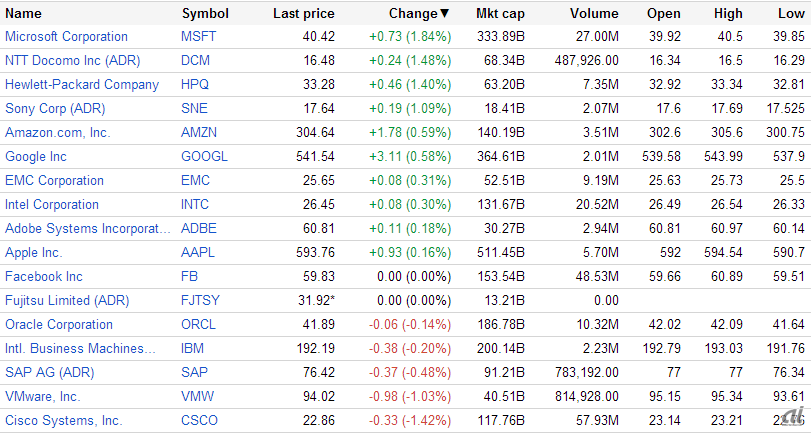The image size is (811, 434).
Task: Open the AAPL symbol link
Action: [x=198, y=252]
